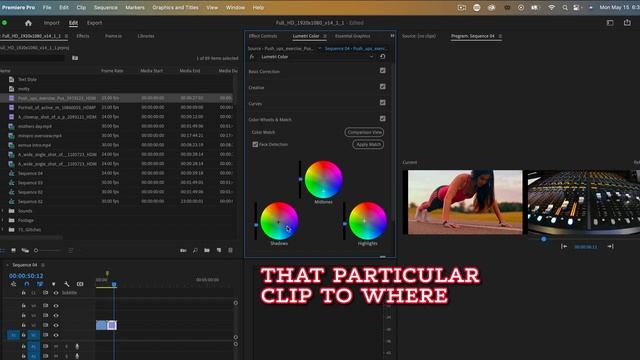Viewport: 640px width, 360px height.
Task: Switch Project panel to freeform view
Action: (x=25, y=250)
